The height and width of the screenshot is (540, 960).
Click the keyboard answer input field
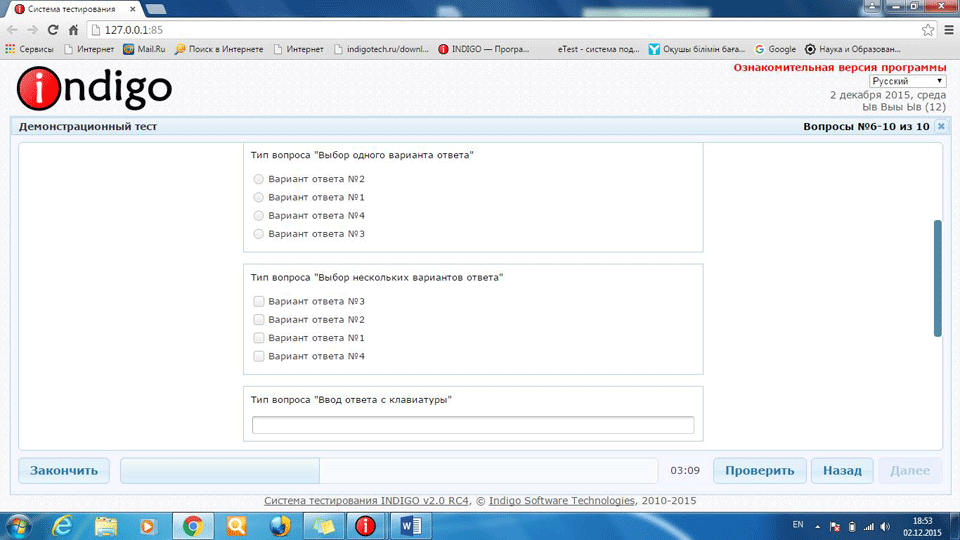point(473,426)
